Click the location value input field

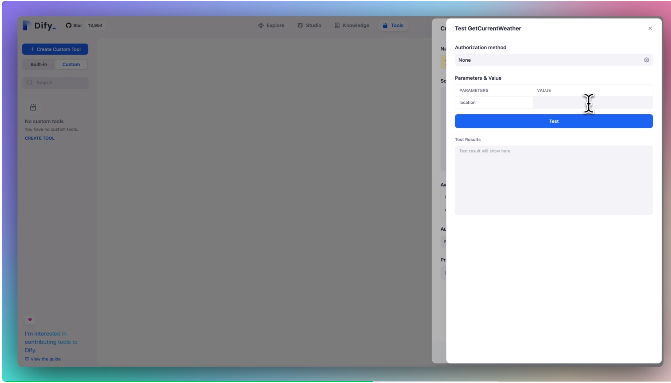[593, 103]
